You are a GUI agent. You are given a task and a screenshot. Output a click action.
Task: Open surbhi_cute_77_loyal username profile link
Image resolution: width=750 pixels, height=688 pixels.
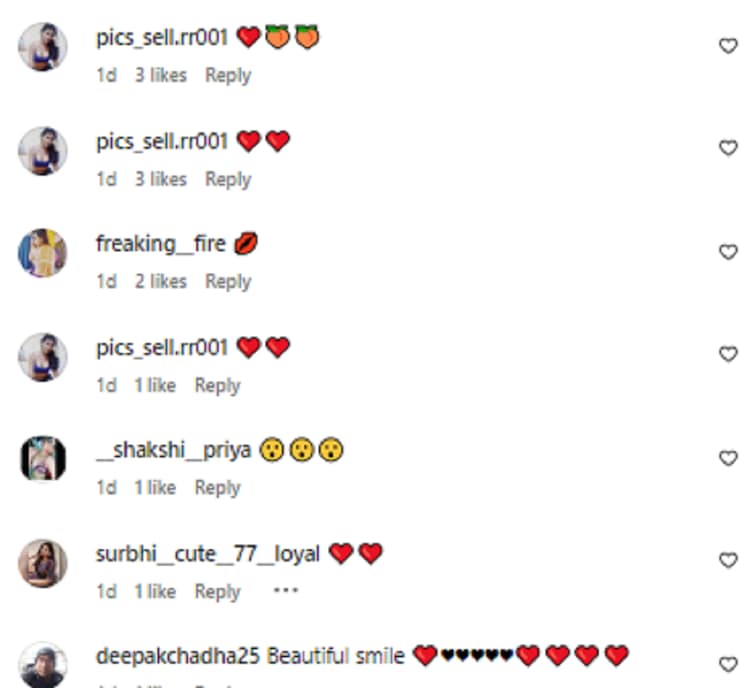208,554
